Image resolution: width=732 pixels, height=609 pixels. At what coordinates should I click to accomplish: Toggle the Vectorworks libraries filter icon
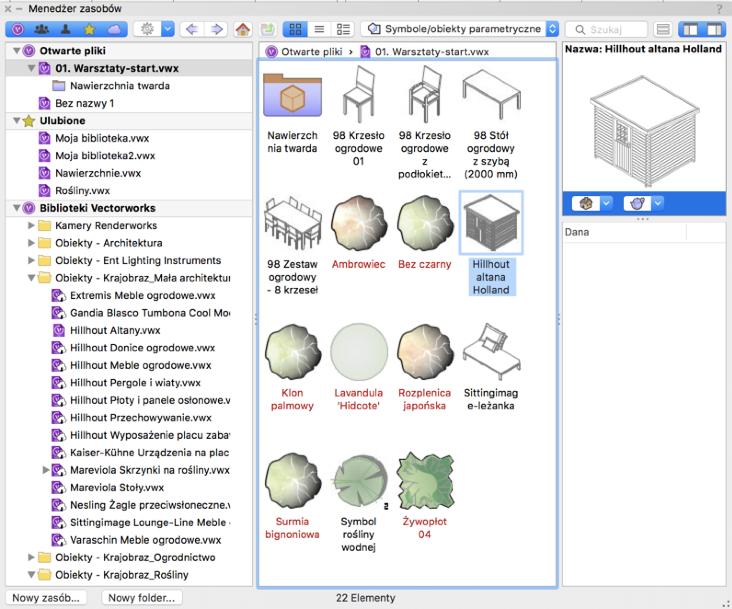coord(18,29)
